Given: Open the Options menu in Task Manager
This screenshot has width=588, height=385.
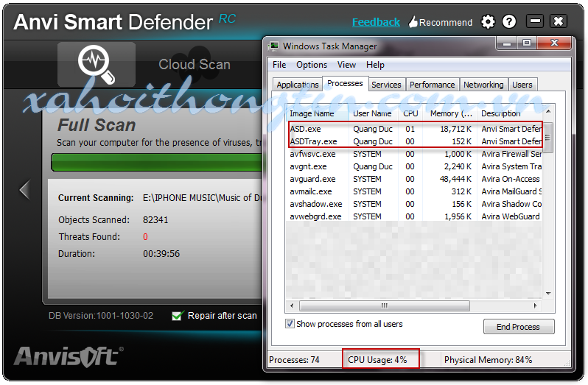Looking at the screenshot, I should pos(312,65).
